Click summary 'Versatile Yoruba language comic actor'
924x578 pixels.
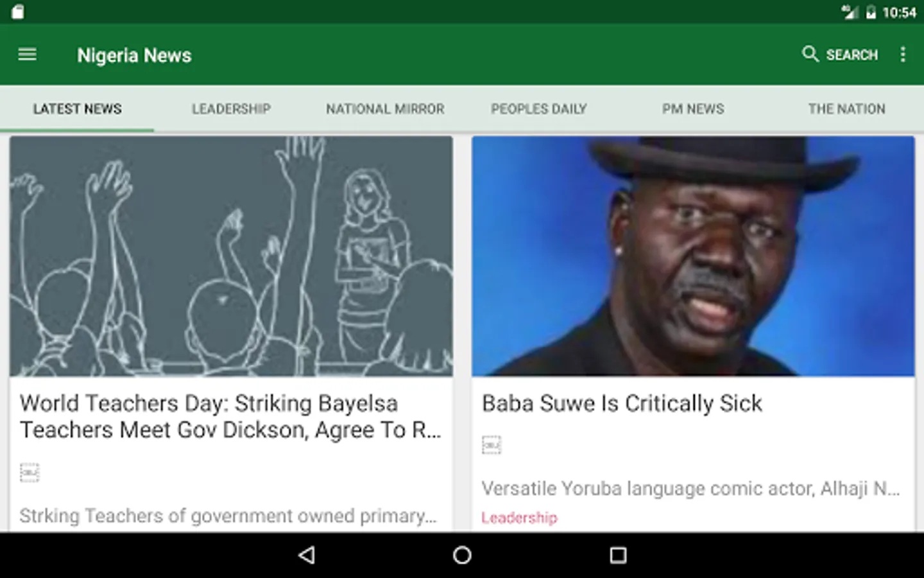(690, 489)
